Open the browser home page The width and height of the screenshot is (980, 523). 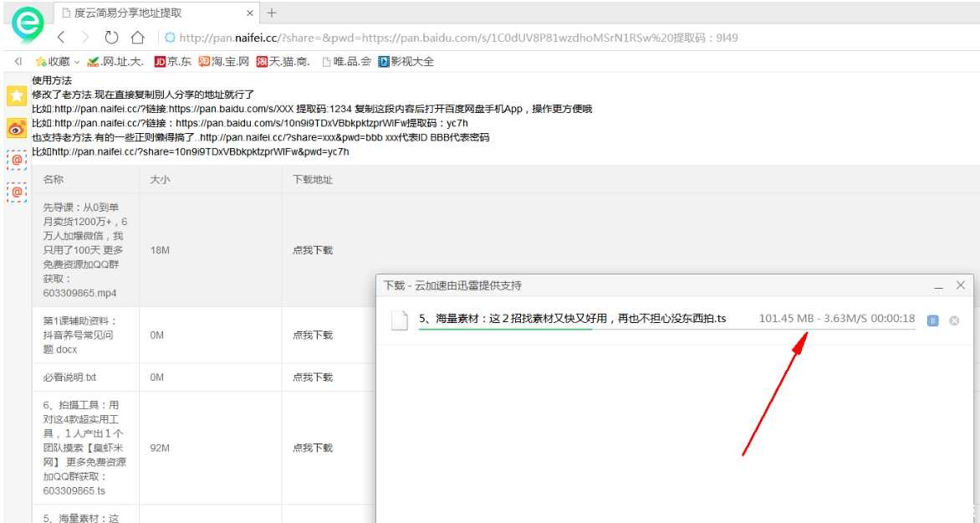click(137, 38)
